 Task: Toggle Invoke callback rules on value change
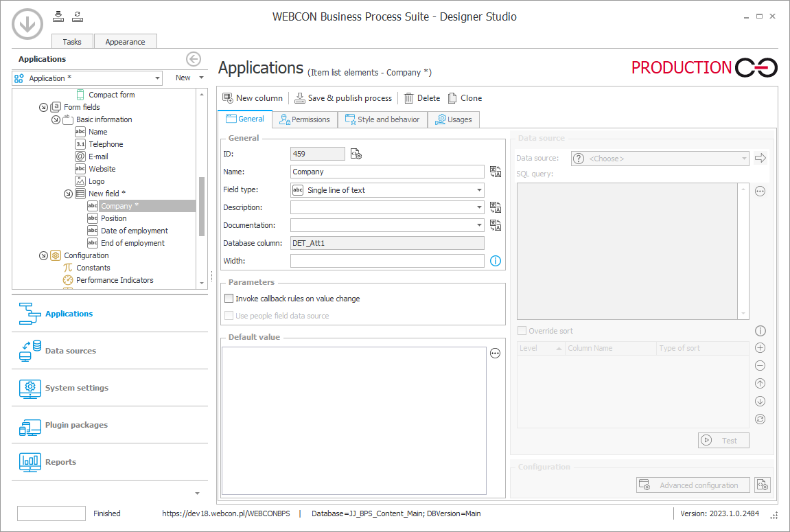[229, 298]
